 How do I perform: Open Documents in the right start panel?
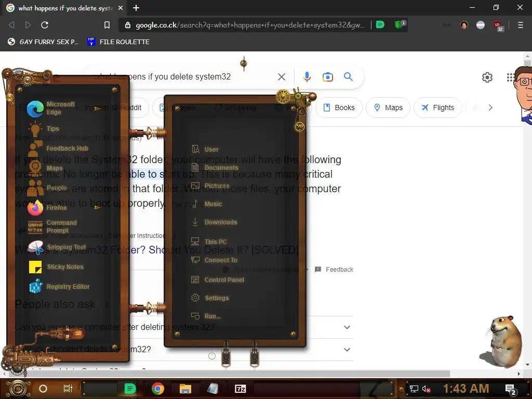[x=215, y=168]
